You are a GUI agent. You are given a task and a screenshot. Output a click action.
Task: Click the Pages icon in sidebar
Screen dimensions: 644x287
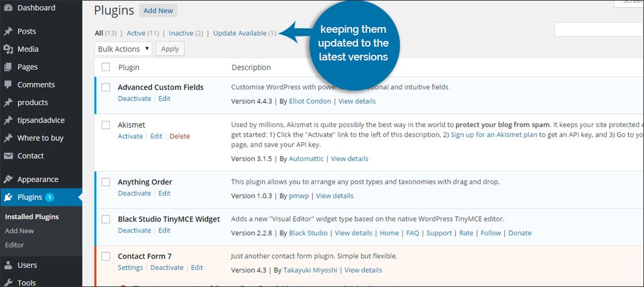(x=8, y=67)
